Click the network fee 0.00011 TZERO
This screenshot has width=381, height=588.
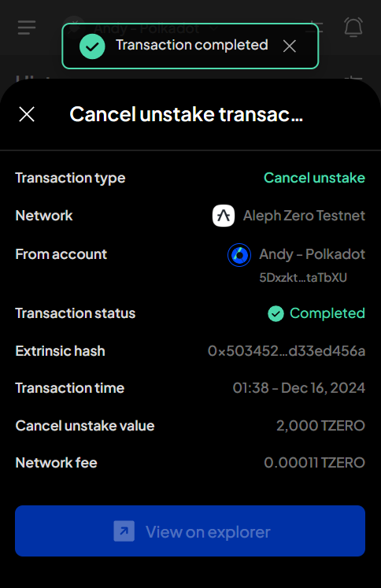[315, 463]
